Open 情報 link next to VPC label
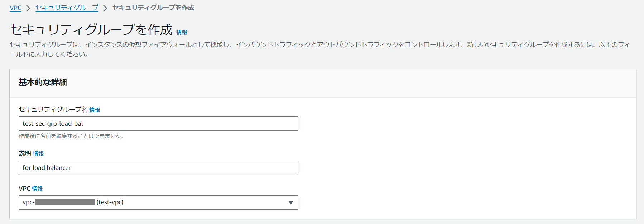Viewport: 644px width, 224px height. [x=37, y=189]
